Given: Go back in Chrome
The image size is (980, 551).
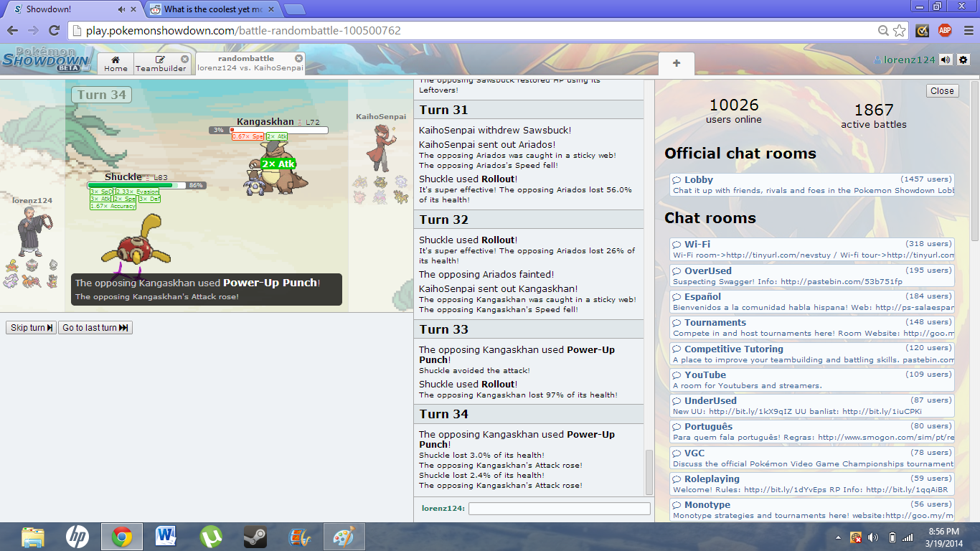Looking at the screenshot, I should click(x=12, y=30).
